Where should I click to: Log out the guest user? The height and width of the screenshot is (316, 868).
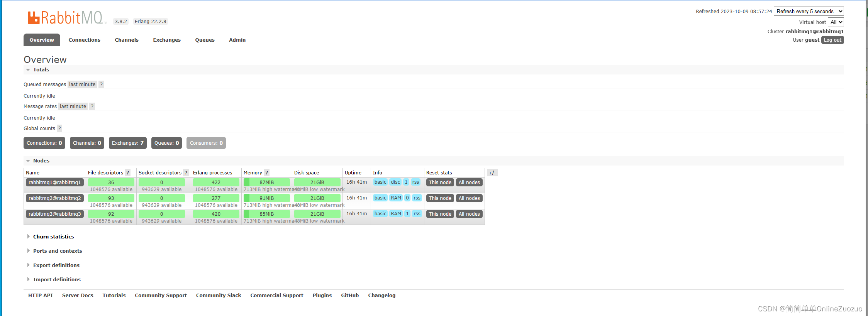(x=832, y=40)
